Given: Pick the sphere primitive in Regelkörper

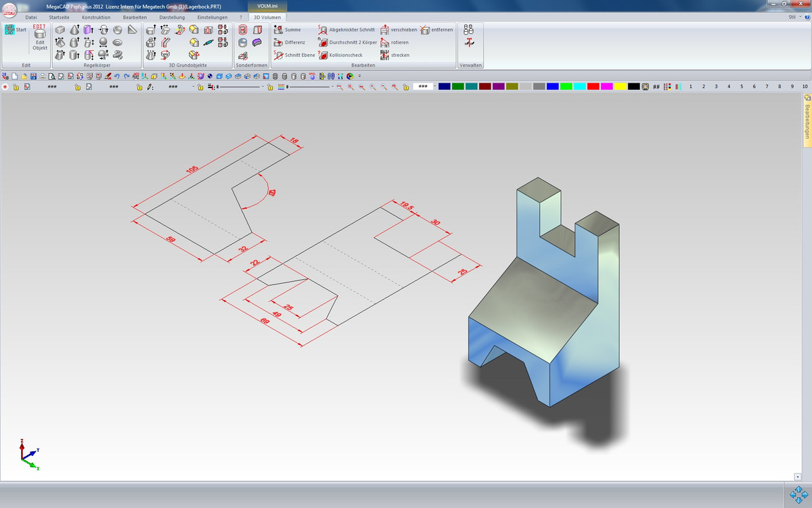Looking at the screenshot, I should (103, 43).
